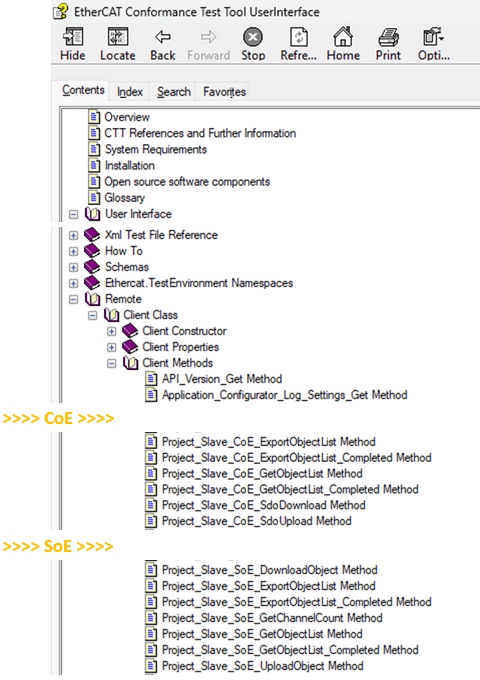
Task: Open Application_Configurator_Log_Settings_Get Method topic
Action: pos(284,395)
